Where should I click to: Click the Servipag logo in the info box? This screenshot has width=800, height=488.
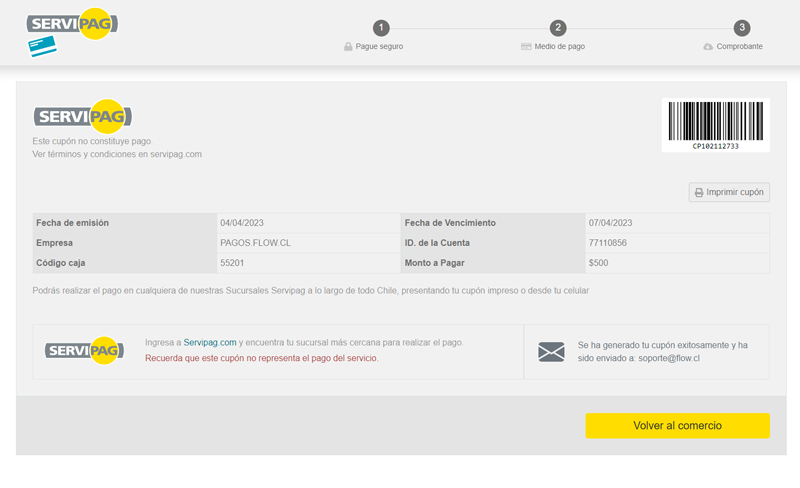tap(84, 351)
